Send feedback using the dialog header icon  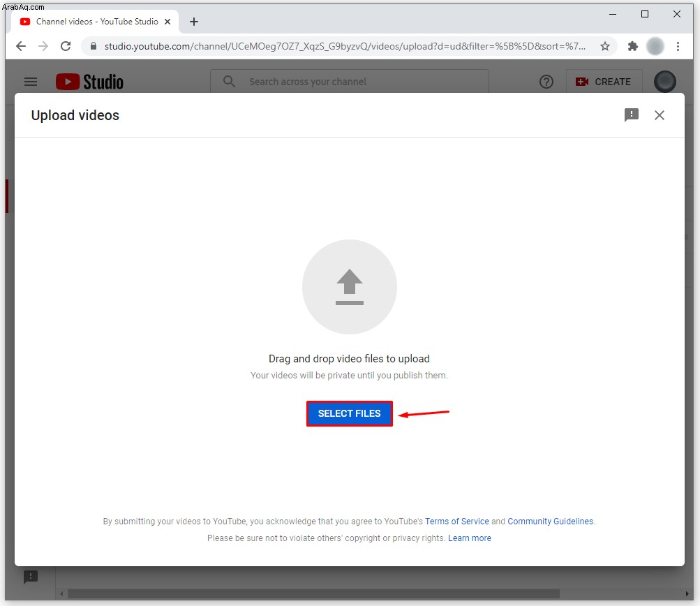click(631, 115)
